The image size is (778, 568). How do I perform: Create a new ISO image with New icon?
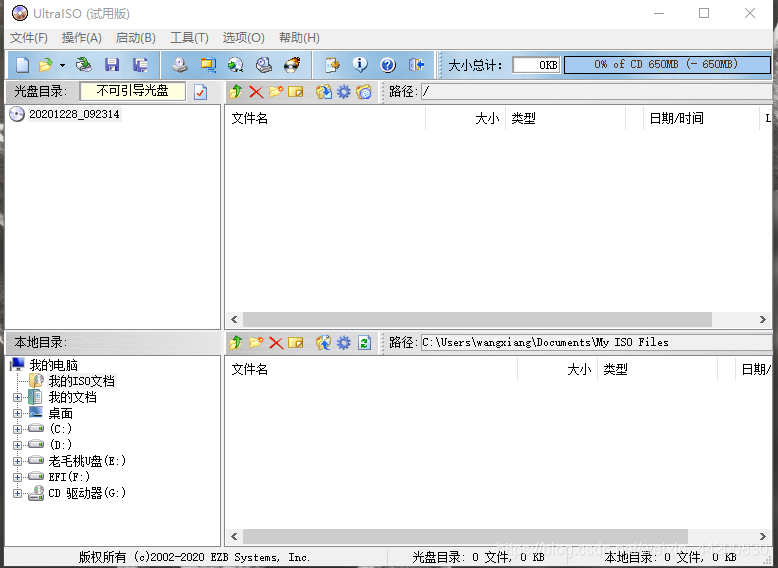click(x=22, y=65)
